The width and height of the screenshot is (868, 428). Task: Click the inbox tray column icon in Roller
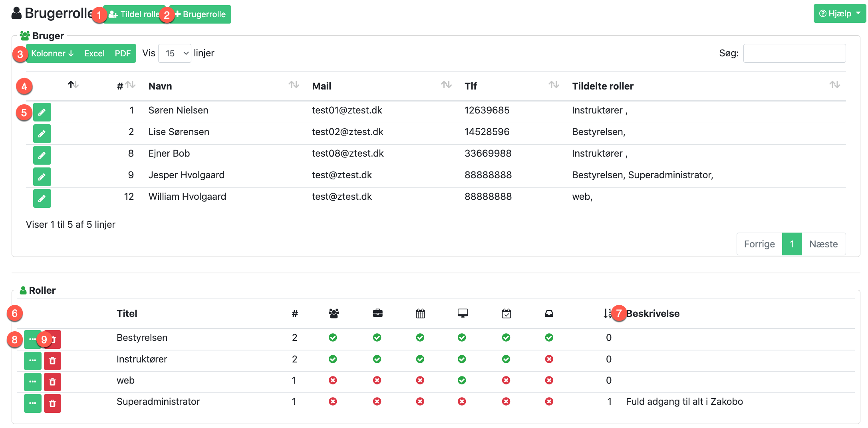coord(549,314)
